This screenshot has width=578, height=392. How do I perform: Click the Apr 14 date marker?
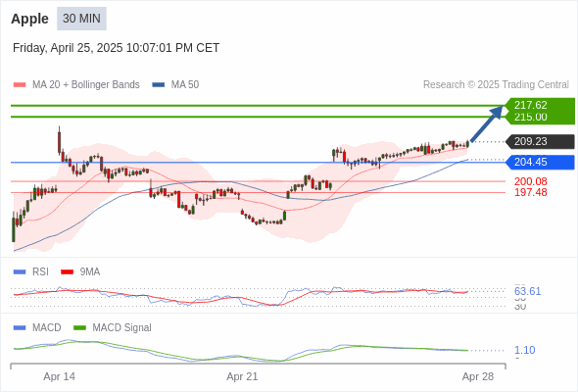click(60, 376)
